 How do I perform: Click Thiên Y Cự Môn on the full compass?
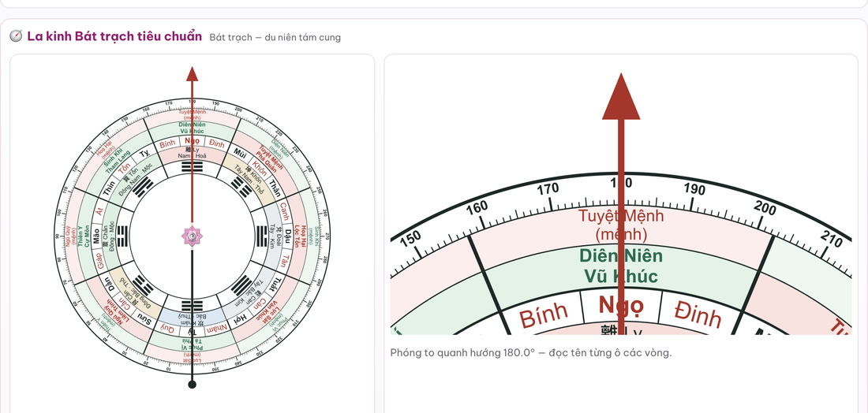point(83,236)
